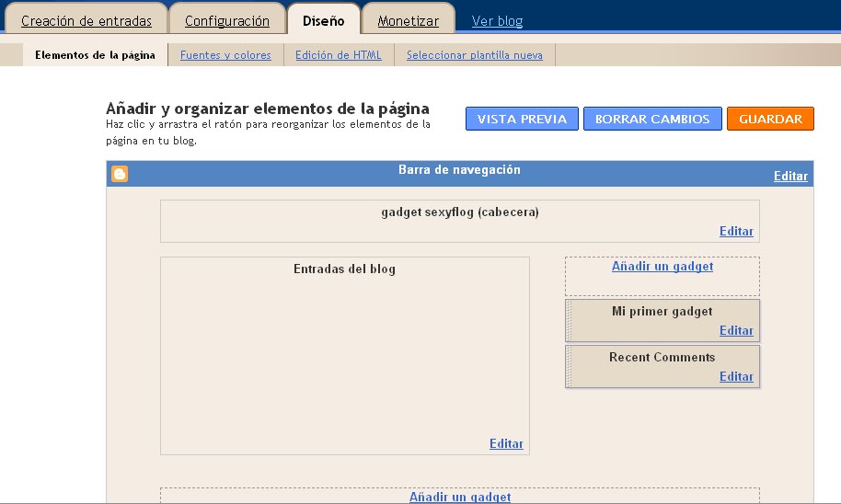Switch to the Configuración tab
Viewport: 841px width, 504px height.
227,21
